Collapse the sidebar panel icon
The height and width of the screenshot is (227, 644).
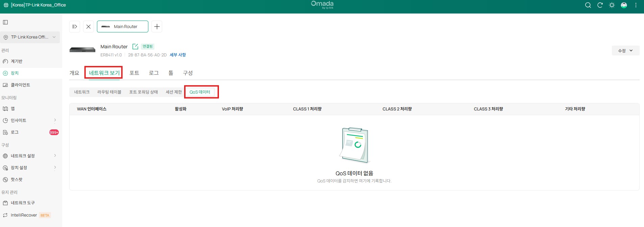coord(5,22)
